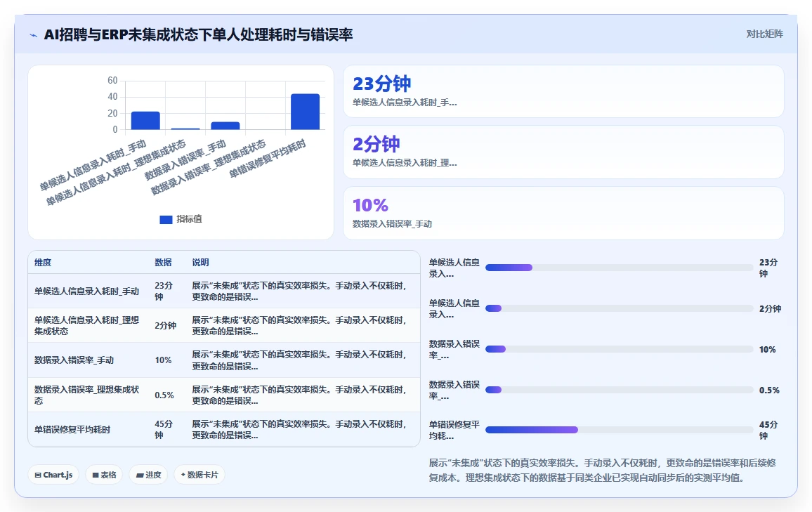This screenshot has width=812, height=512.
Task: Click the progress bar valued 23分钟
Action: coord(619,268)
